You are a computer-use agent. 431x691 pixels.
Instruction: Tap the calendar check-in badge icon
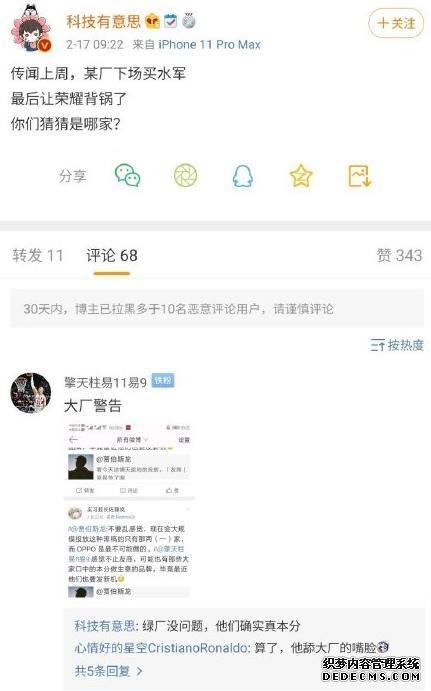[x=170, y=21]
